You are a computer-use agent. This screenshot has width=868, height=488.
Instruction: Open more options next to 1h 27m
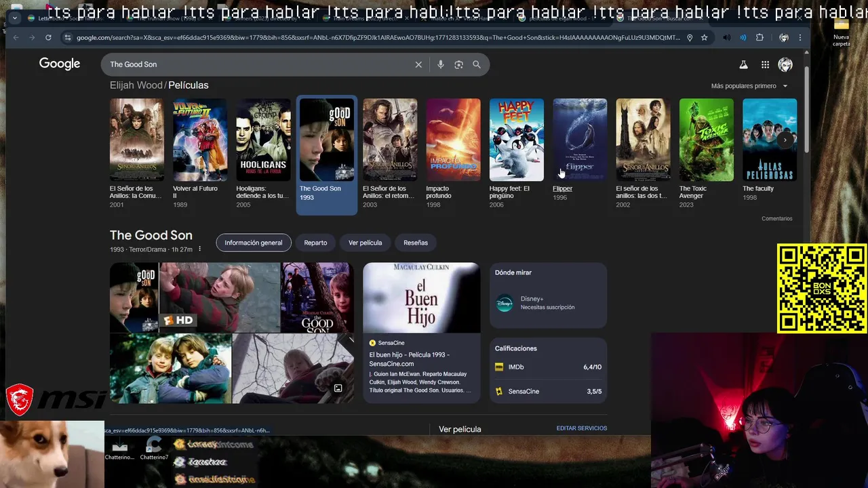coord(199,249)
